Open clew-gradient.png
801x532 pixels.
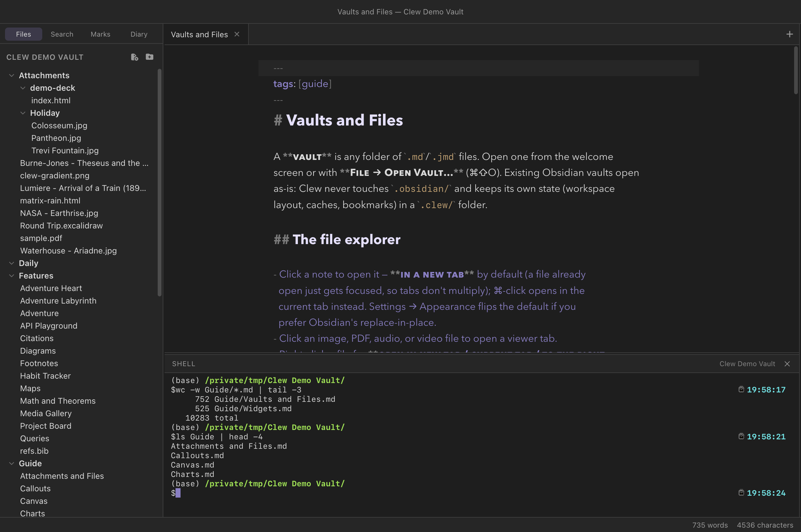click(x=55, y=176)
